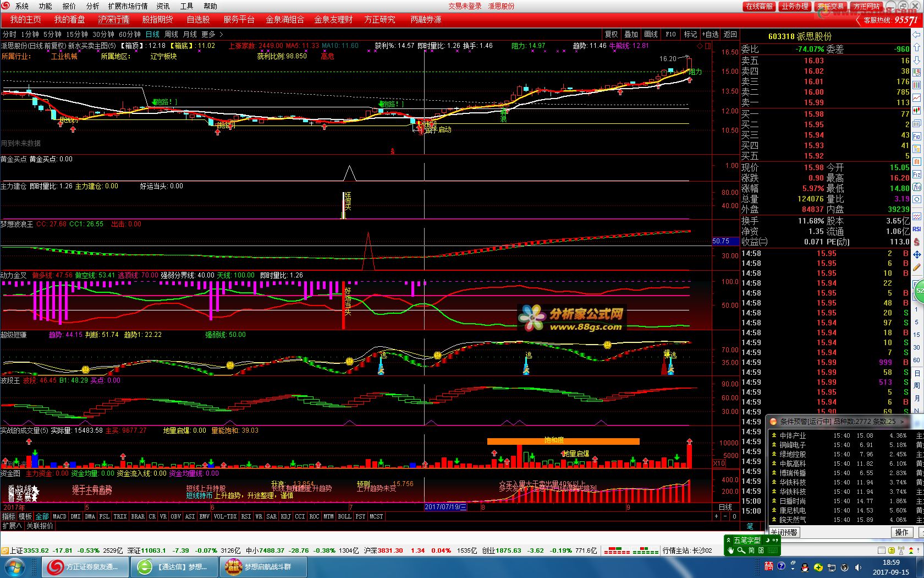
Task: Click the plus zoom button beside 日线
Action: click(716, 516)
